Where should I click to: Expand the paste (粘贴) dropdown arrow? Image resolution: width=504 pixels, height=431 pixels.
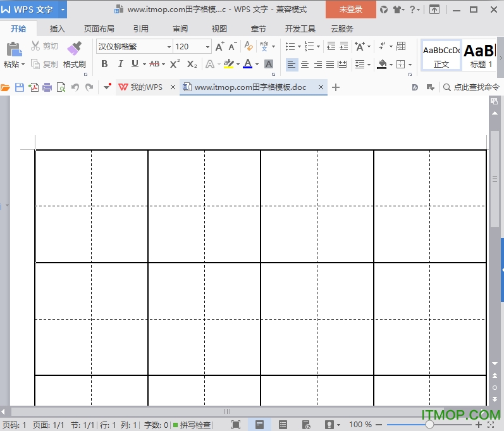click(23, 65)
